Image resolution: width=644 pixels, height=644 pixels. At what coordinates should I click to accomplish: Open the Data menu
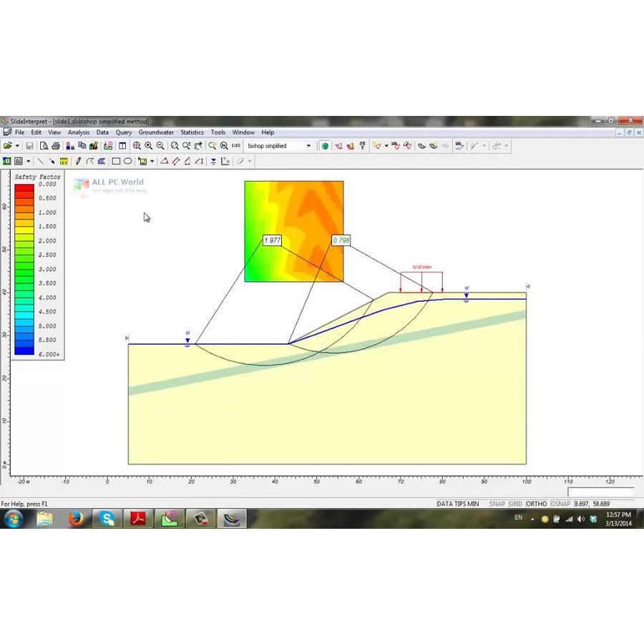pos(102,132)
